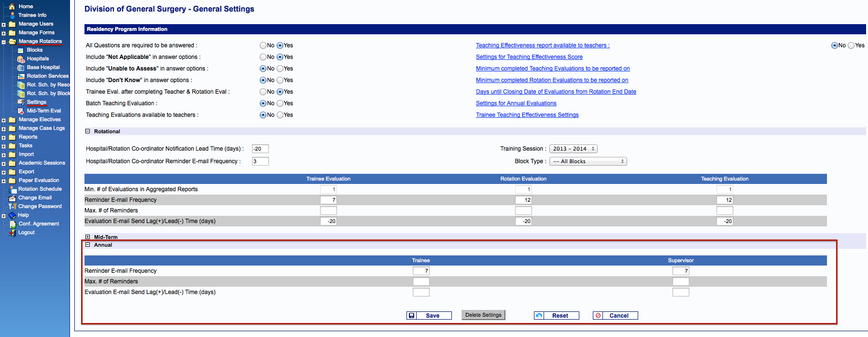The width and height of the screenshot is (868, 337).
Task: Click the Conf. Agreement document icon
Action: coord(13,224)
